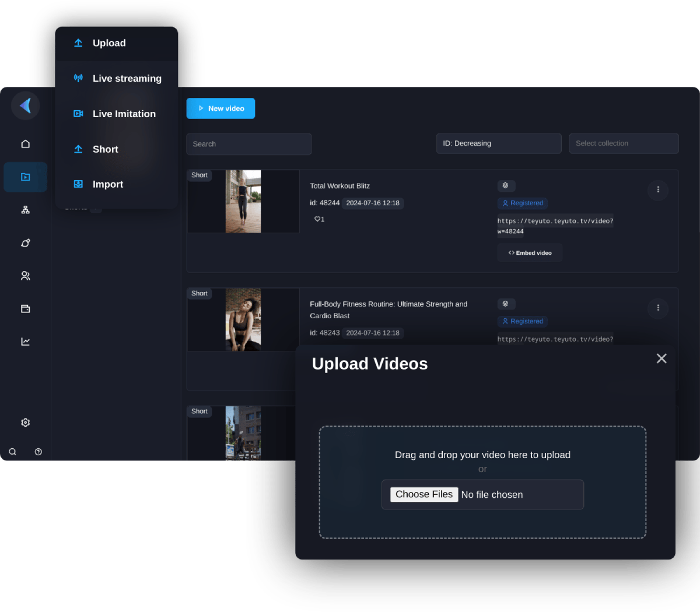The image size is (700, 612).
Task: Open the three-dot options menu for Total Workout Blitz
Action: pyautogui.click(x=658, y=190)
